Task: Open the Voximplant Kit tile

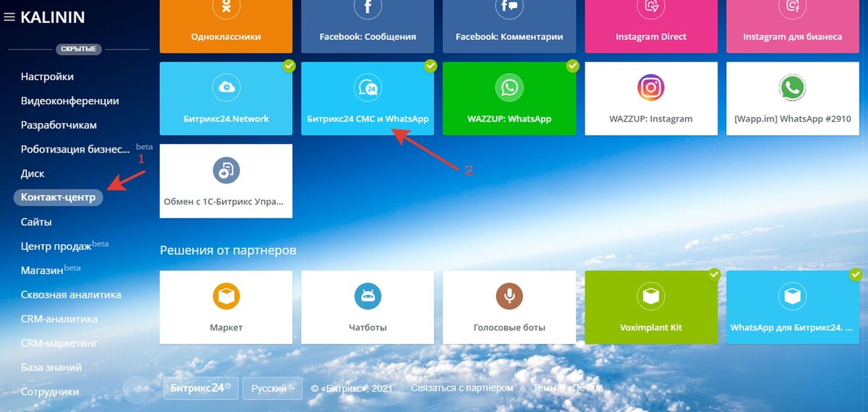Action: [x=651, y=307]
